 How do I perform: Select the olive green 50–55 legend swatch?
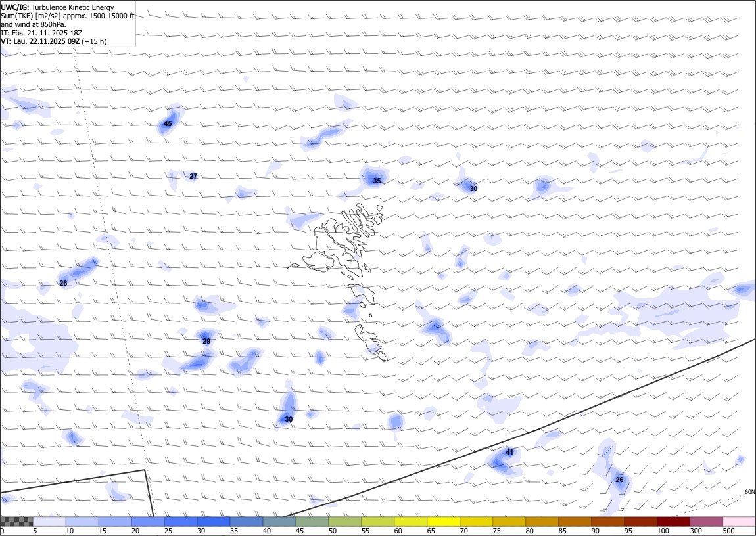click(x=344, y=522)
